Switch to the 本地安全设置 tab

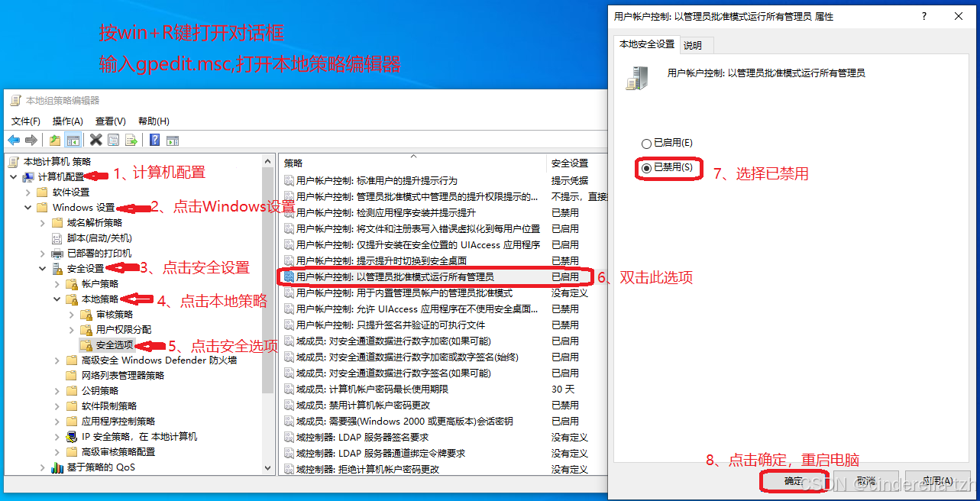pos(647,44)
